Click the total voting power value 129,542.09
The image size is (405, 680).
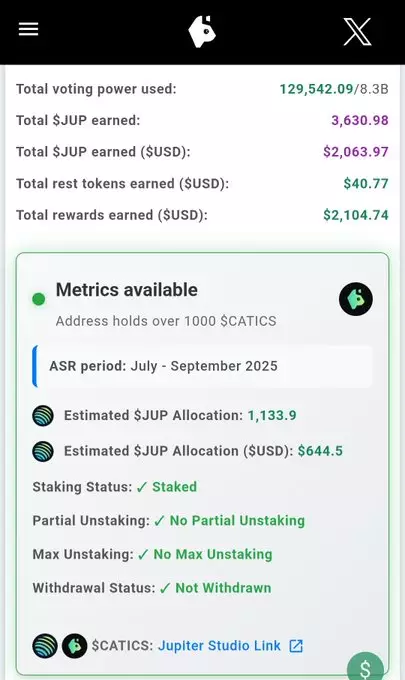coord(316,89)
